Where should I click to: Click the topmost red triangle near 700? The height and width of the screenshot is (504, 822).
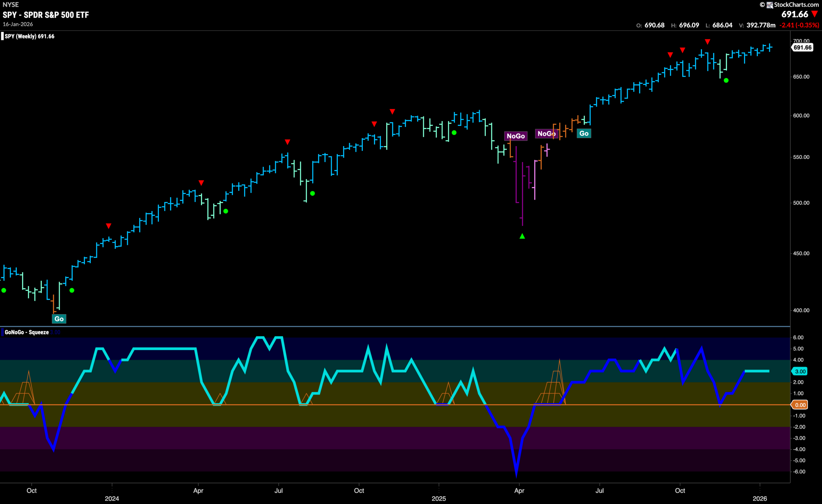[x=707, y=42]
